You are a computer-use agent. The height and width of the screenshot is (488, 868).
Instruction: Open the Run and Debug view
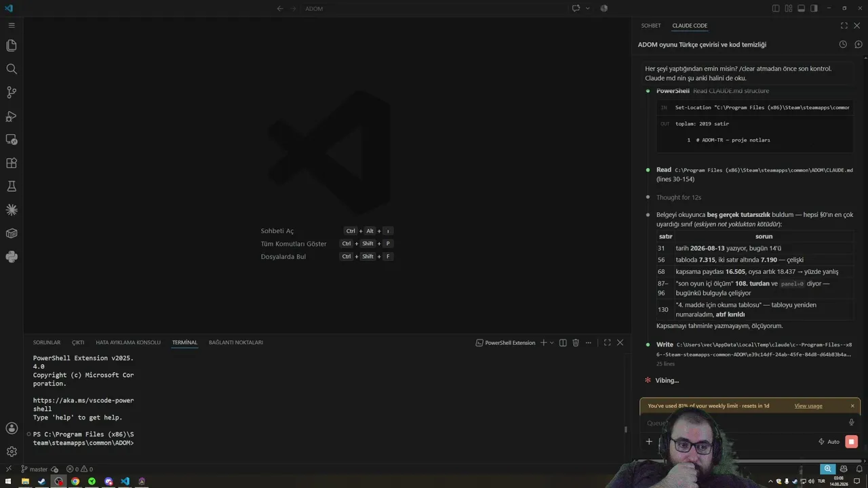click(12, 116)
